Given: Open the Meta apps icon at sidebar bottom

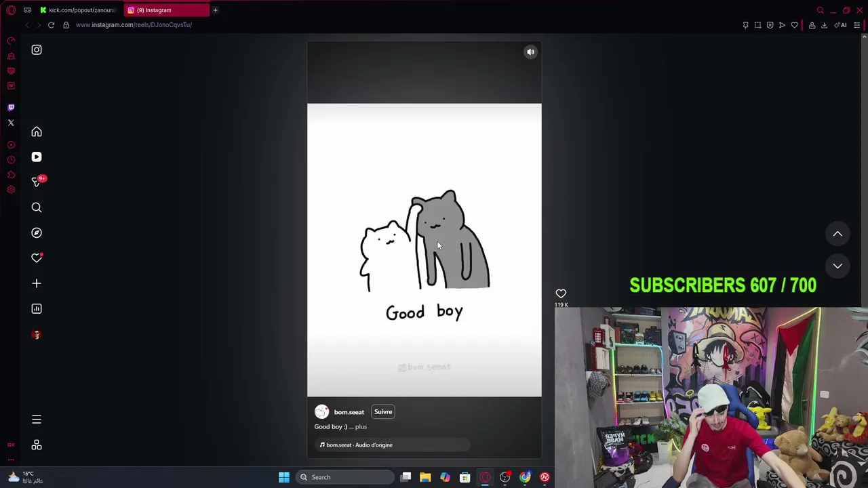Looking at the screenshot, I should (x=37, y=445).
